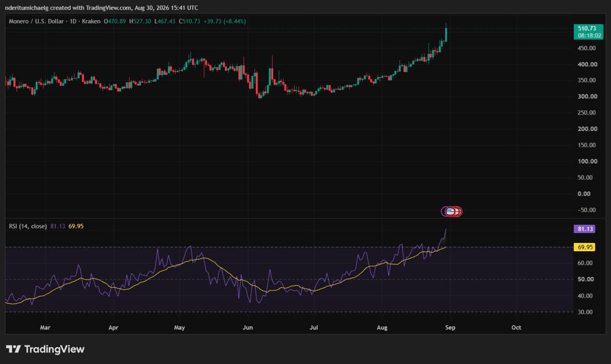Click the Jul label on time axis
The width and height of the screenshot is (611, 364).
click(x=314, y=328)
